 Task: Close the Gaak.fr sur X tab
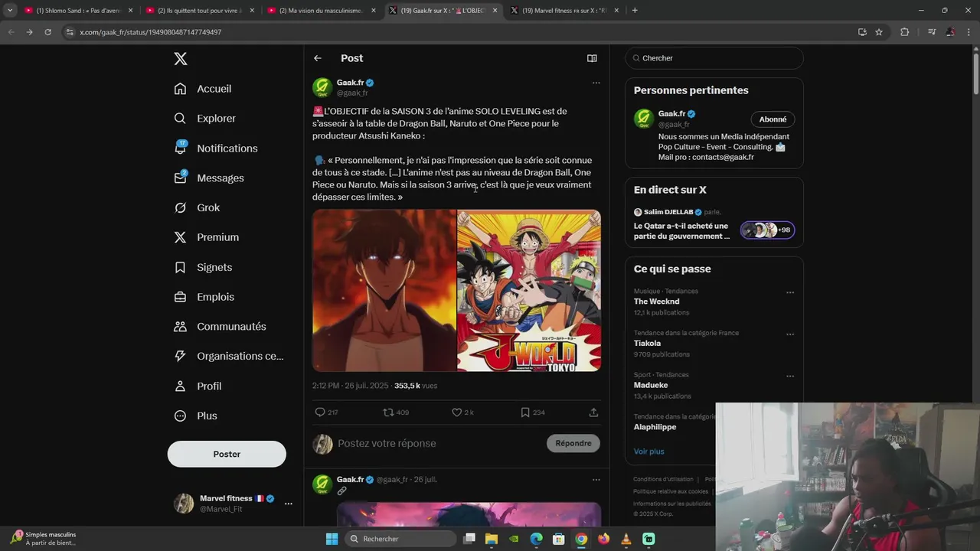[495, 11]
